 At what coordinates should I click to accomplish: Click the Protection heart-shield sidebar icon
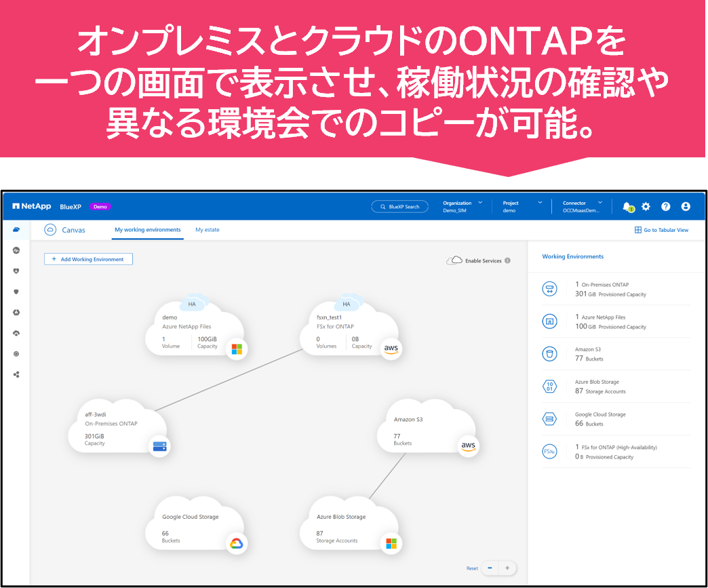pyautogui.click(x=16, y=271)
